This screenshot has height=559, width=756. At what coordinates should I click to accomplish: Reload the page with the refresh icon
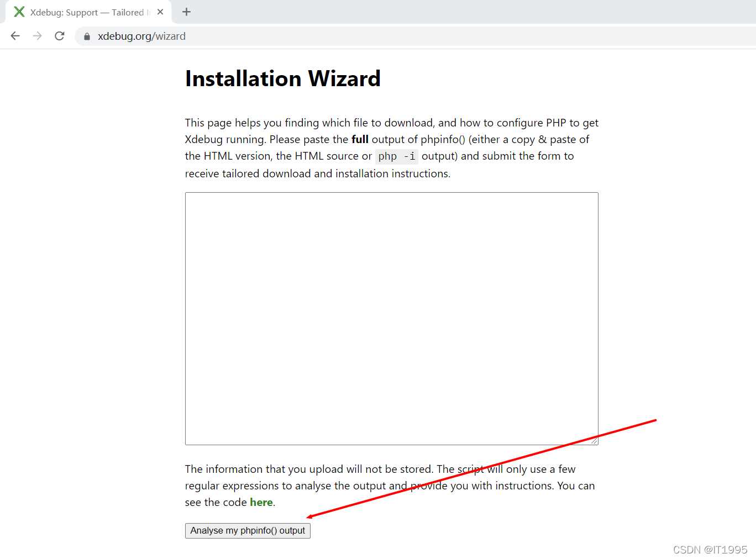(60, 36)
